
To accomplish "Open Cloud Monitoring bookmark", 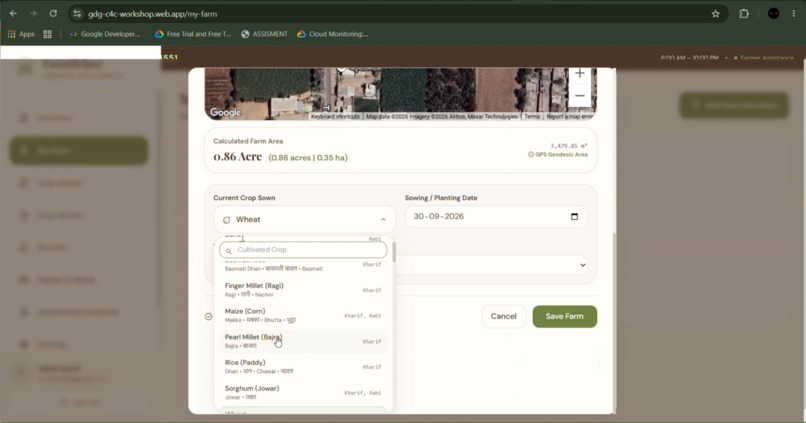I will point(332,34).
